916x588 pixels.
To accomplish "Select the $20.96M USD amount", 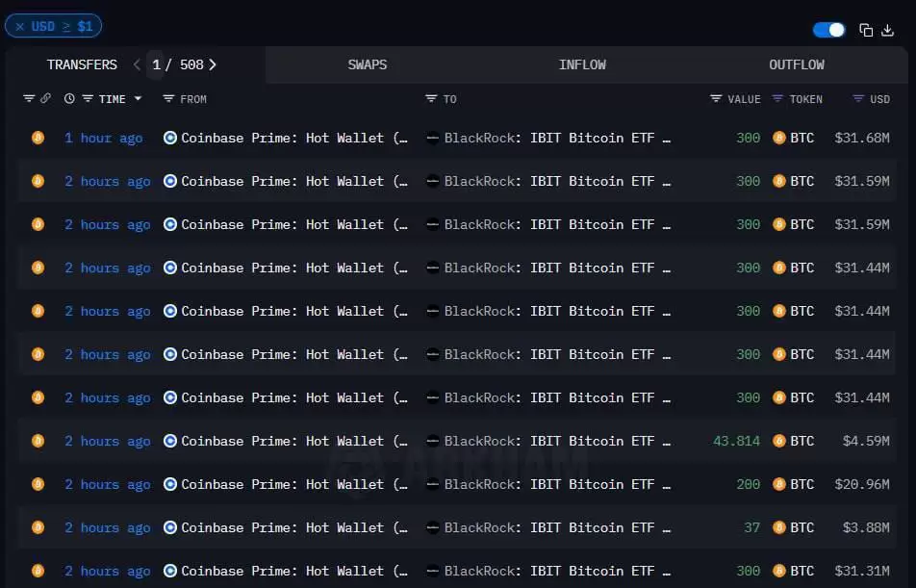I will tap(862, 484).
